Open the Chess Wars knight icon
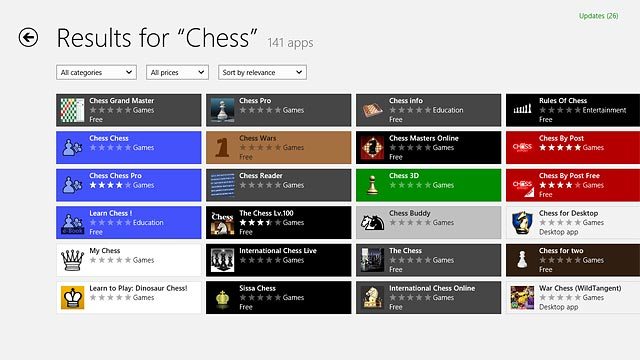This screenshot has width=640, height=360. click(222, 147)
